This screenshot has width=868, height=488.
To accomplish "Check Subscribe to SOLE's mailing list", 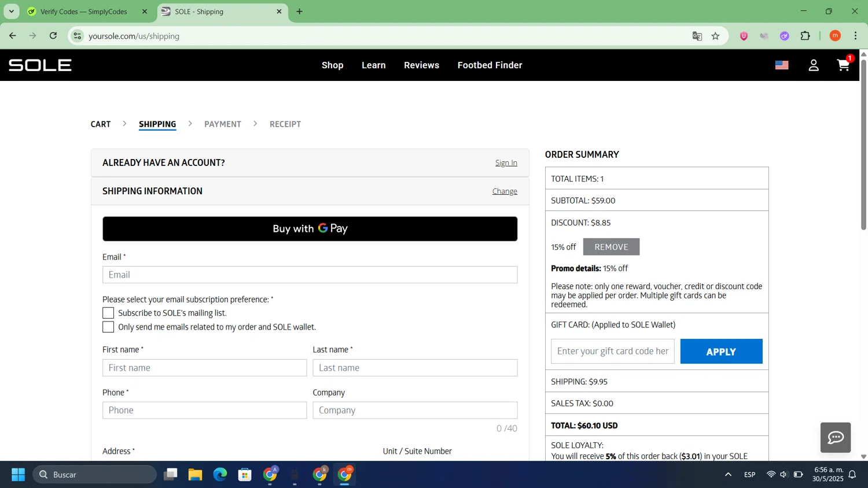I will (108, 313).
